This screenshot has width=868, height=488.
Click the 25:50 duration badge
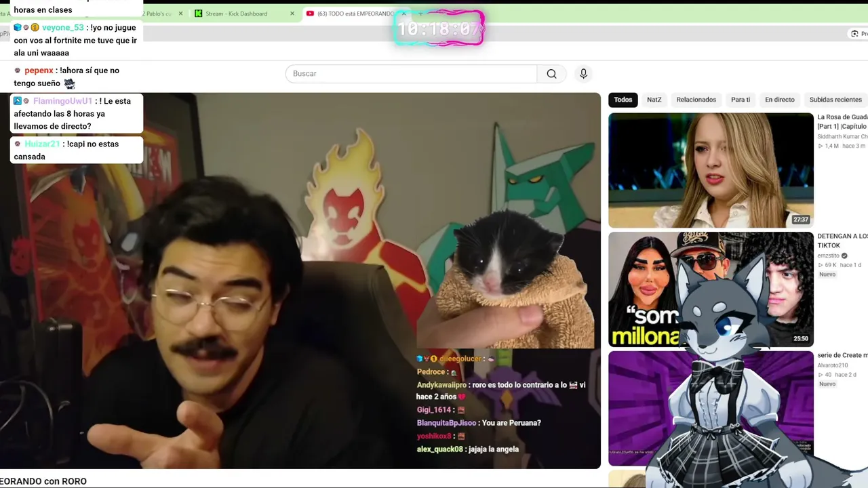(801, 339)
